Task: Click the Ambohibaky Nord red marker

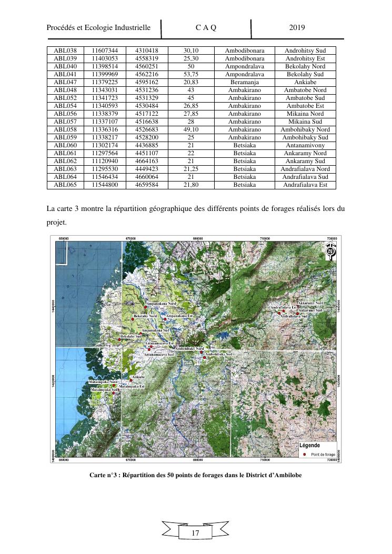Action: click(x=201, y=352)
